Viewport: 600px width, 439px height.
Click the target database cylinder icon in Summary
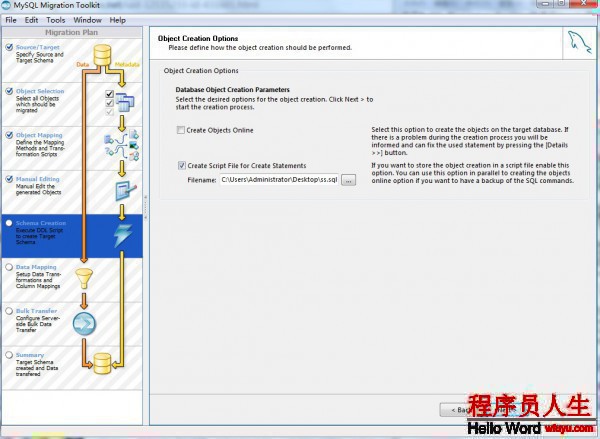point(102,364)
